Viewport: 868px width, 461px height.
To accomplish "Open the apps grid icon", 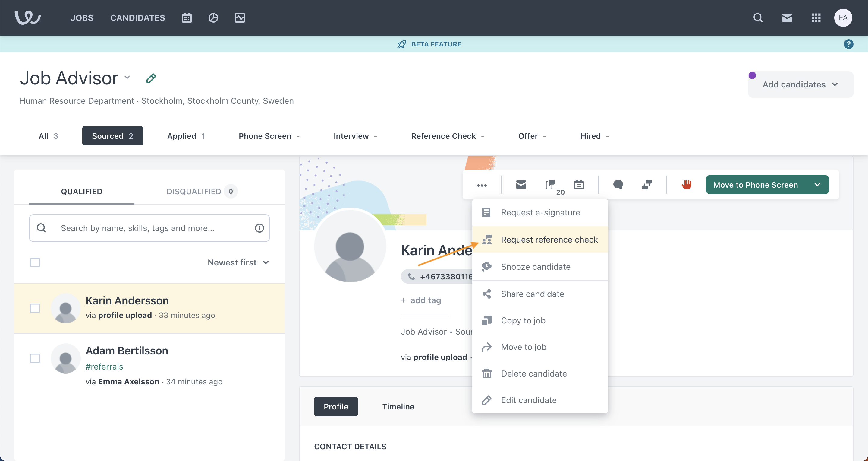I will (x=816, y=17).
